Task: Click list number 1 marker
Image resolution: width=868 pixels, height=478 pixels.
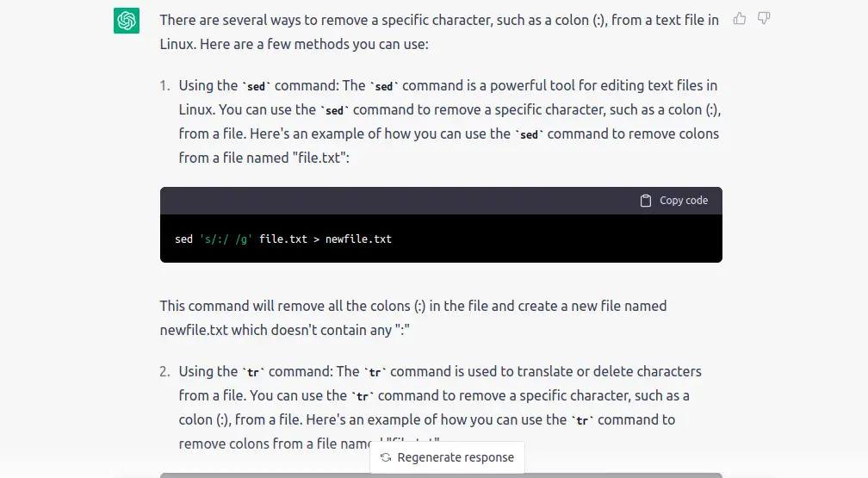Action: click(164, 86)
